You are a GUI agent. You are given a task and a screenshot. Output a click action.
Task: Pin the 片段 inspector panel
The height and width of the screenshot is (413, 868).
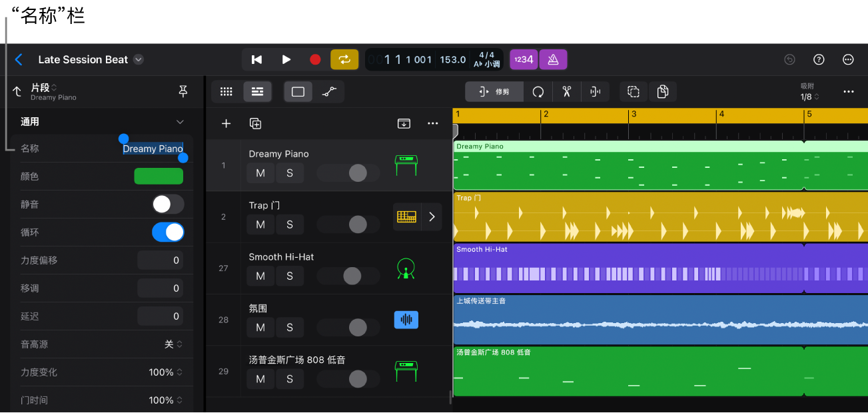click(x=183, y=91)
